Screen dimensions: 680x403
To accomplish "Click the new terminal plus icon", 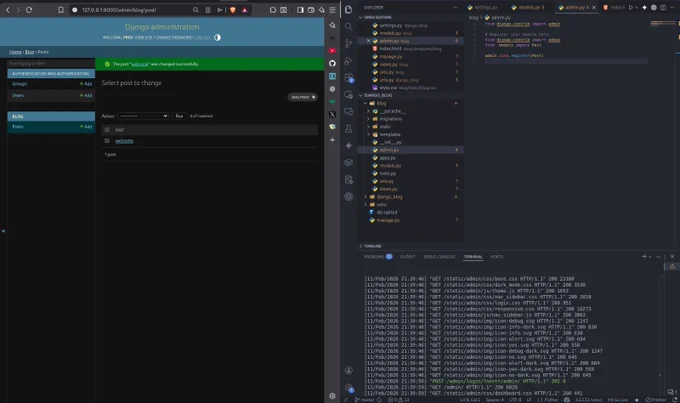I will point(644,256).
